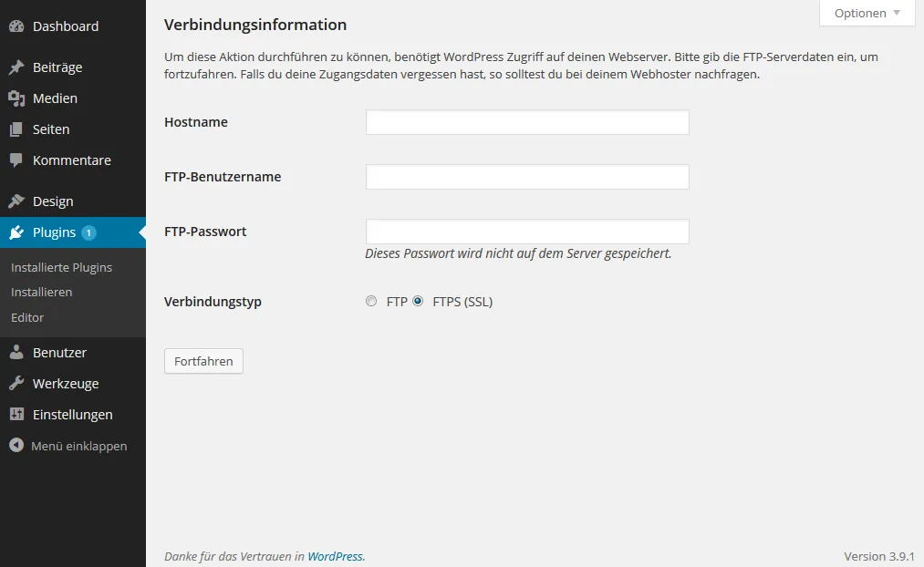This screenshot has width=924, height=567.
Task: Open Medien via its media icon
Action: pyautogui.click(x=16, y=98)
